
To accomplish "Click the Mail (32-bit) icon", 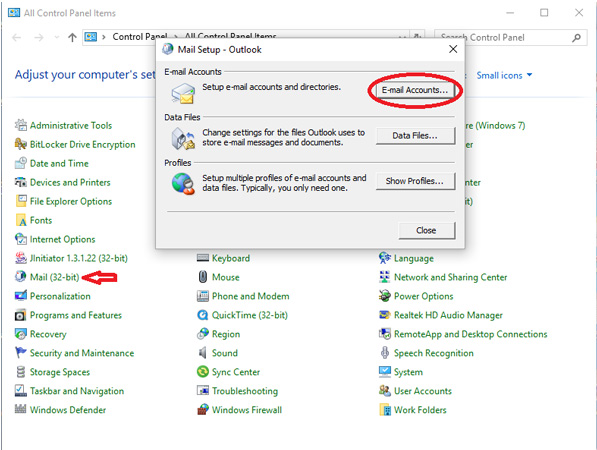I will point(20,277).
